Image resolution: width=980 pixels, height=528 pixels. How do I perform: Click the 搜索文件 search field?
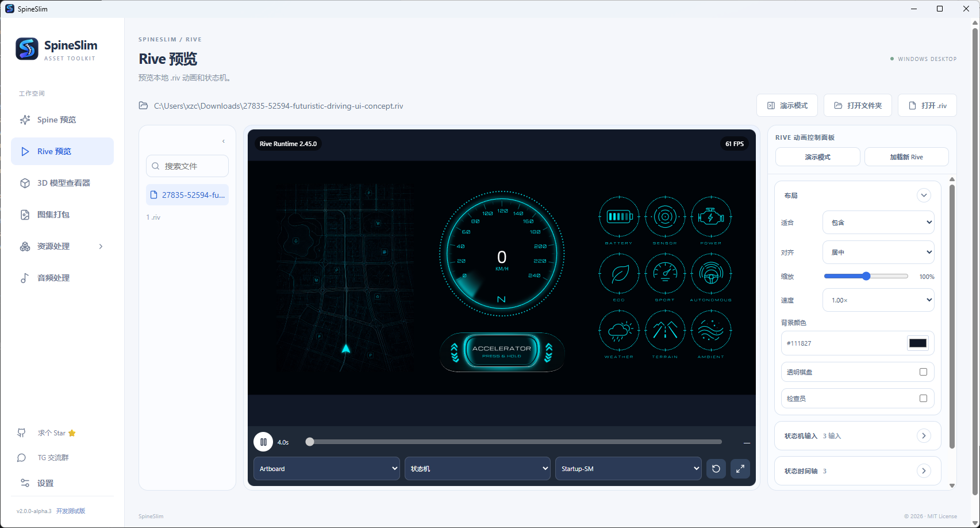click(x=187, y=166)
